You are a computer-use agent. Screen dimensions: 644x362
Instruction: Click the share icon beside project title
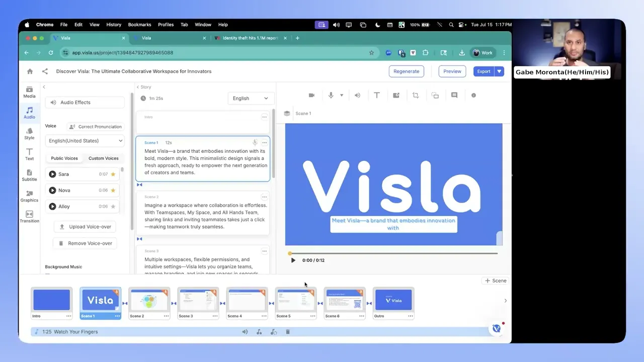45,71
